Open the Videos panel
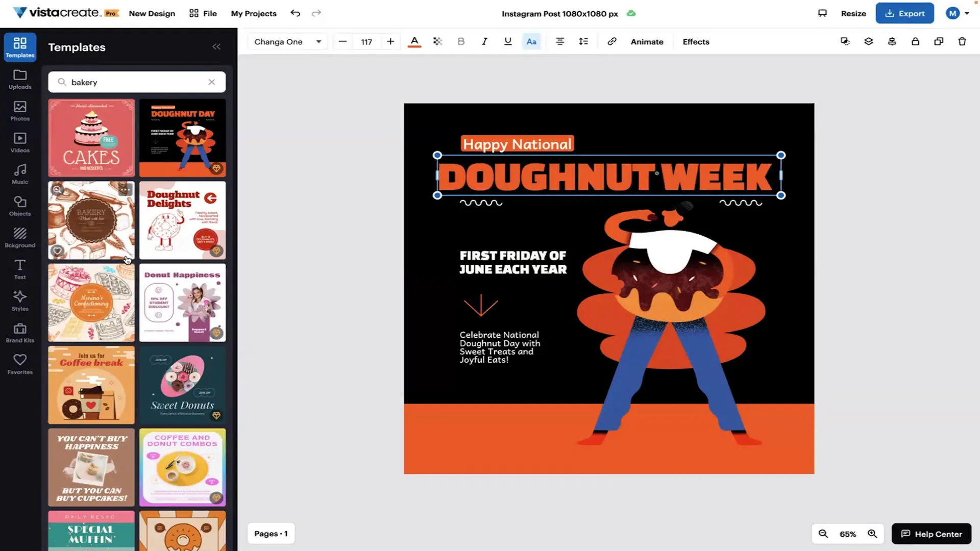Image resolution: width=980 pixels, height=551 pixels. pos(20,143)
